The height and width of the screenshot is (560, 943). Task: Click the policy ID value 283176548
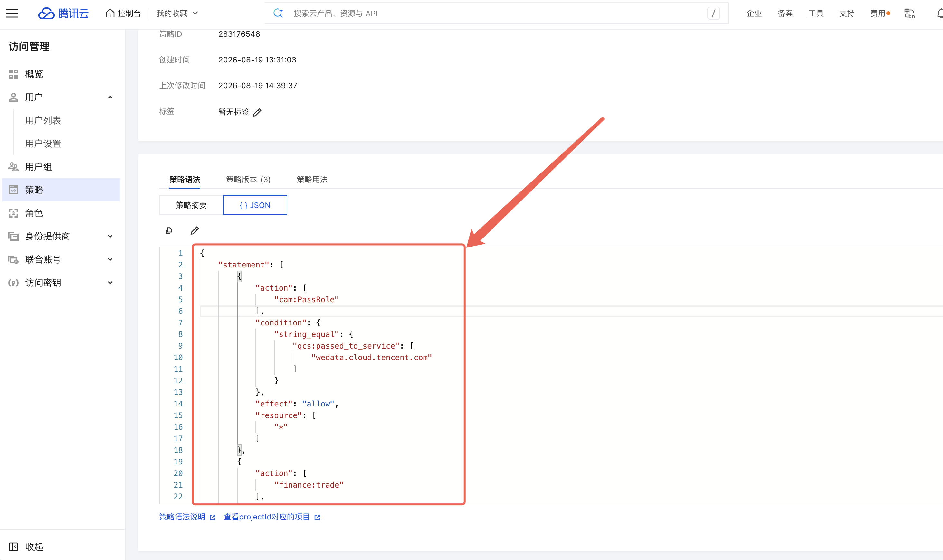pos(239,34)
